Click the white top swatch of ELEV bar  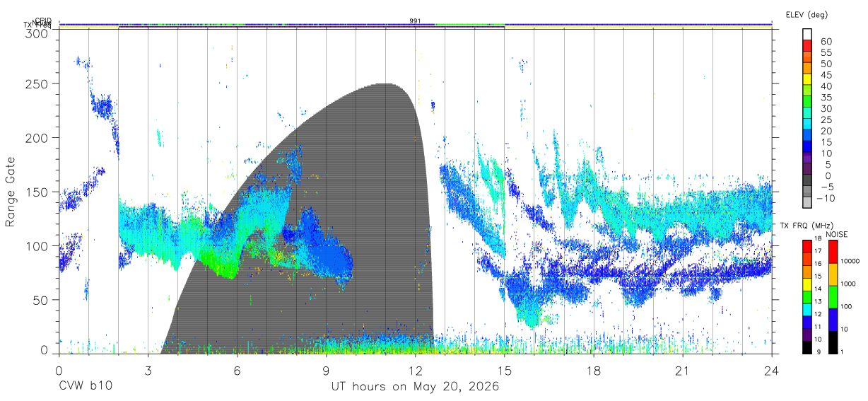807,35
